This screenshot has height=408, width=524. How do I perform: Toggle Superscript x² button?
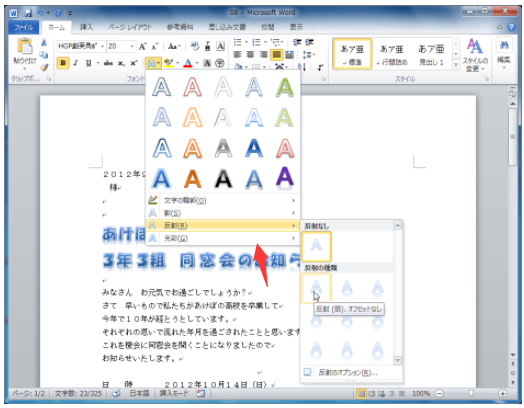pyautogui.click(x=134, y=63)
